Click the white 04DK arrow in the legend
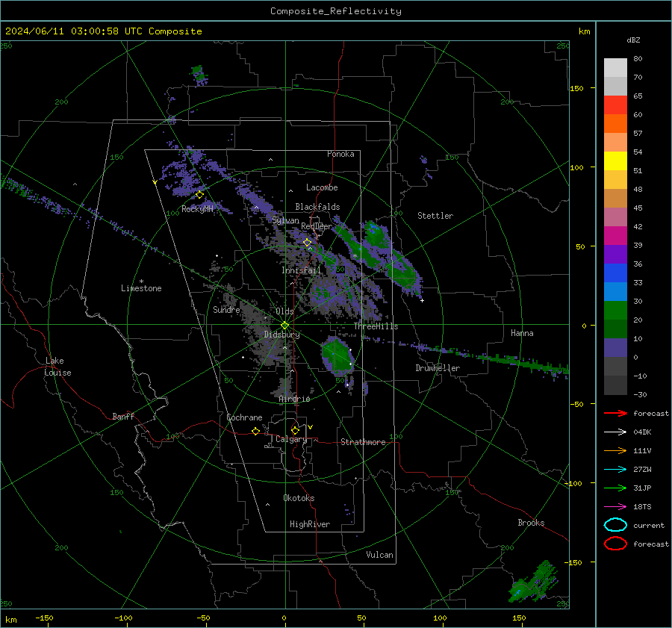 [x=615, y=432]
